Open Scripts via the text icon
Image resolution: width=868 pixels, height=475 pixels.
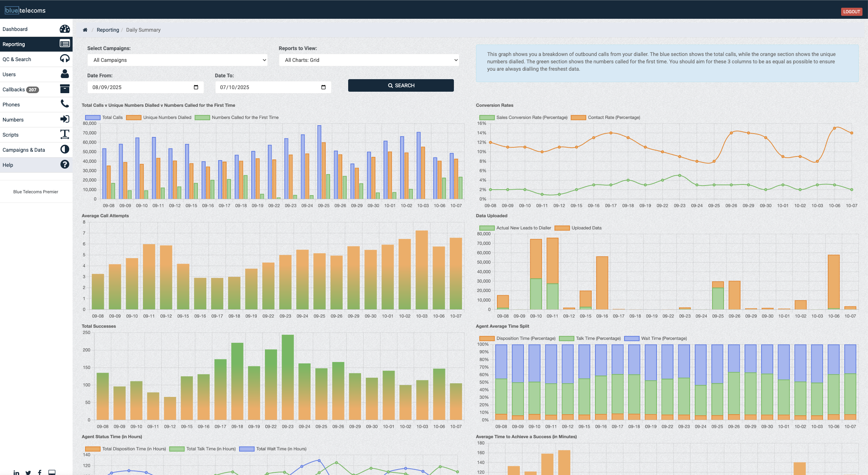click(x=64, y=134)
